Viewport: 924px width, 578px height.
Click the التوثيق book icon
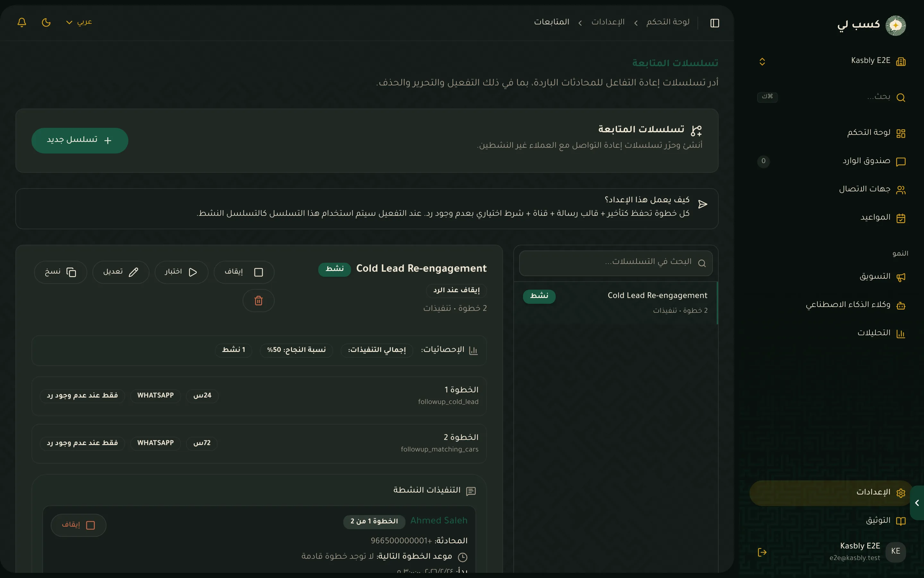point(901,521)
